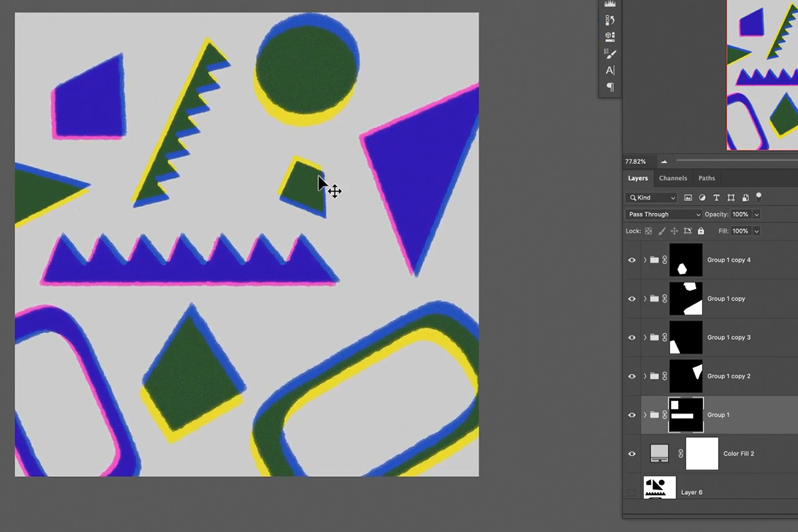Click the adjustment layers filter icon
Screen dimensions: 798x532
point(702,198)
